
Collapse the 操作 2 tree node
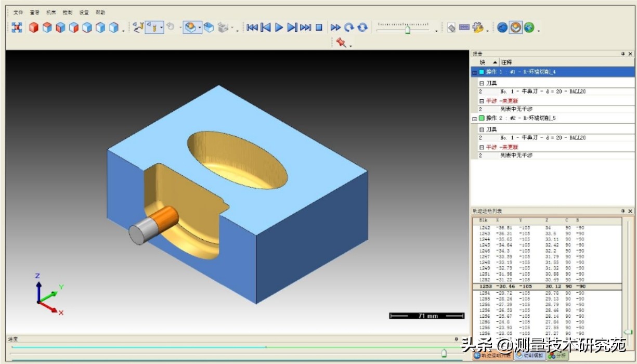click(475, 119)
